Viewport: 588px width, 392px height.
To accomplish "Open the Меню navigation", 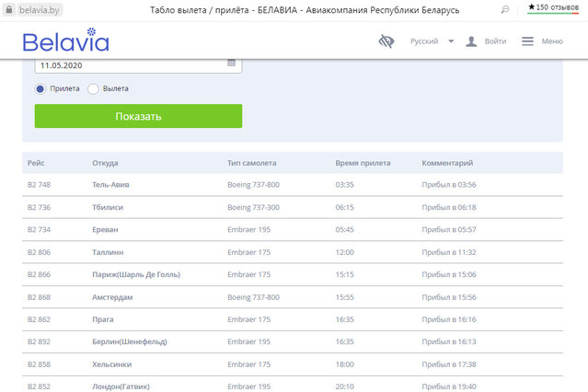I will tap(552, 41).
